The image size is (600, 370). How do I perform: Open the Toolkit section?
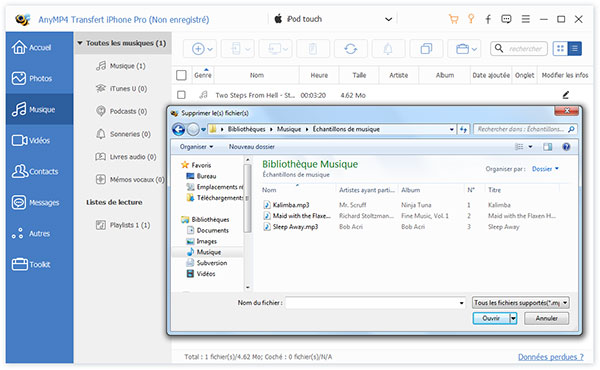pos(39,264)
